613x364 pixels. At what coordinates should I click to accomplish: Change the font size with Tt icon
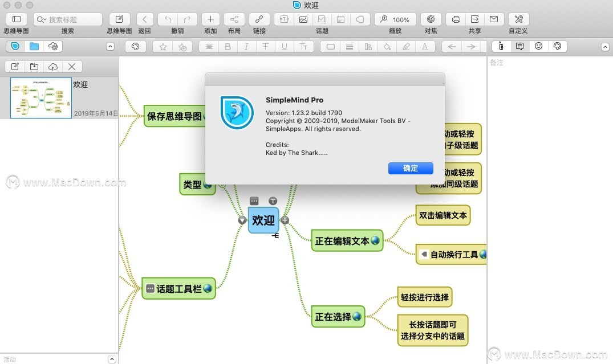[x=303, y=47]
